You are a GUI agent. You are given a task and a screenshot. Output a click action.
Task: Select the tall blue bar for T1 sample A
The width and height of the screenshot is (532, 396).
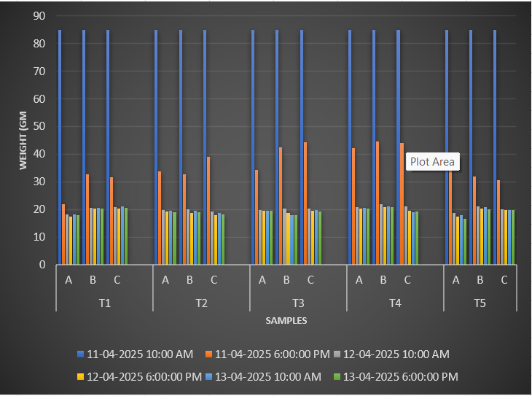click(60, 146)
